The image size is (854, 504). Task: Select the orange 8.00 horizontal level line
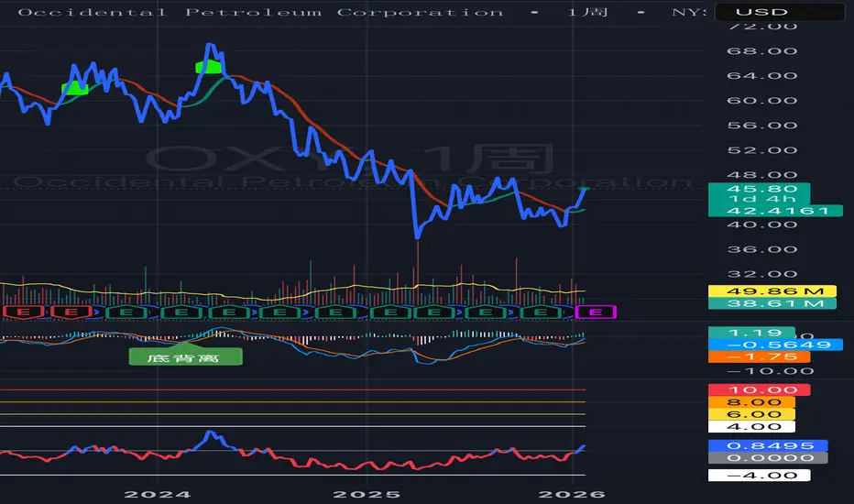tap(292, 402)
